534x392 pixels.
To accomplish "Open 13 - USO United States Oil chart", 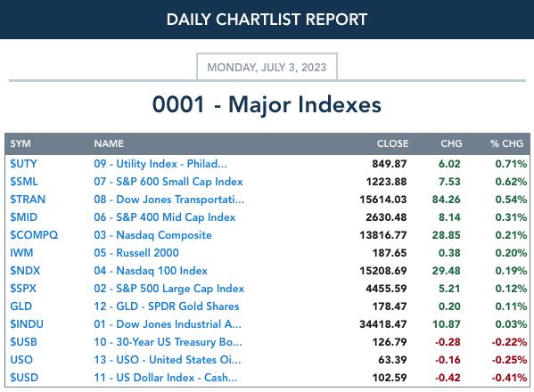I will (x=168, y=360).
